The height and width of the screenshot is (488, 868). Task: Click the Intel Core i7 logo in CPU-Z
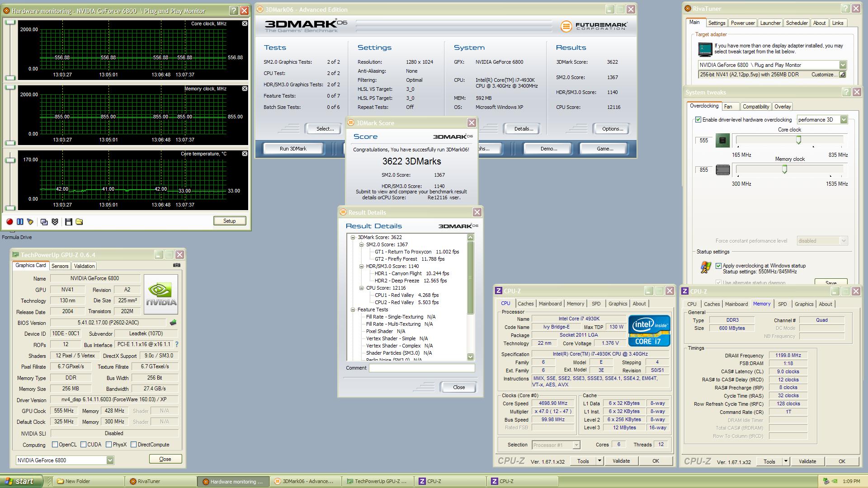(649, 331)
